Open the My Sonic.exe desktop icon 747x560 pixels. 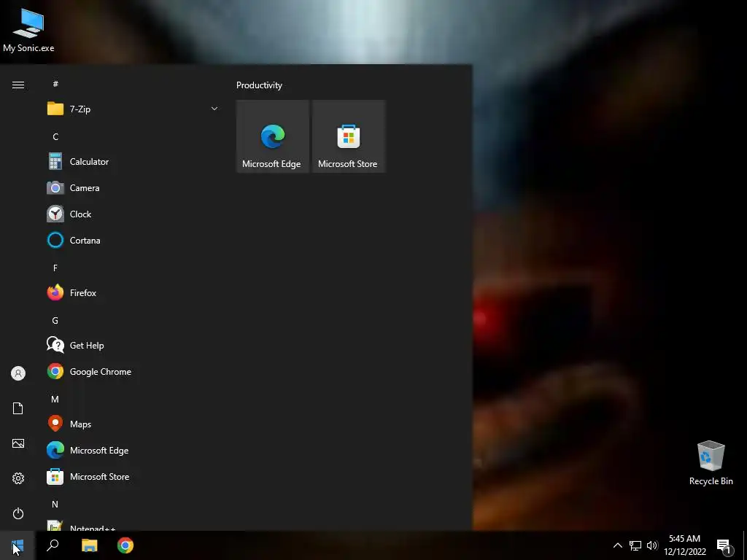pyautogui.click(x=28, y=31)
